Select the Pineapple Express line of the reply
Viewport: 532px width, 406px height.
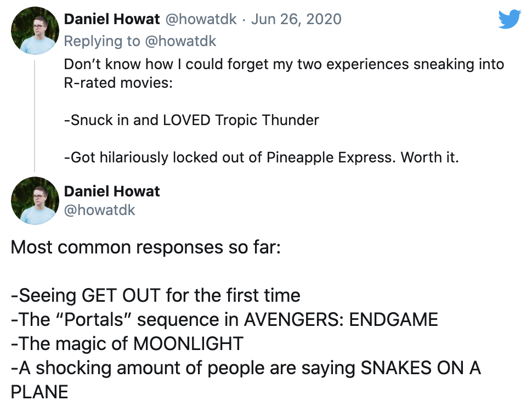pyautogui.click(x=261, y=157)
